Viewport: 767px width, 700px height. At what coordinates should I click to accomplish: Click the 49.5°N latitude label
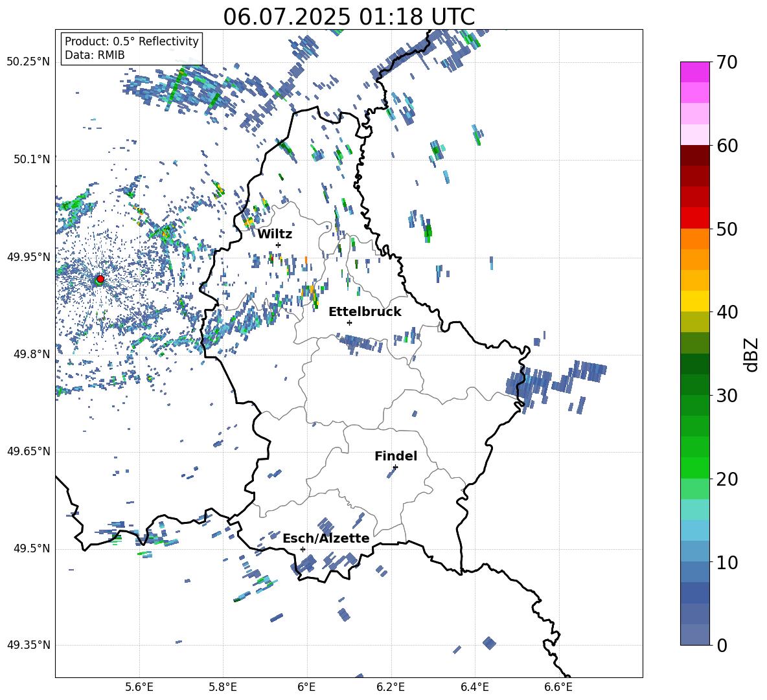coord(32,548)
